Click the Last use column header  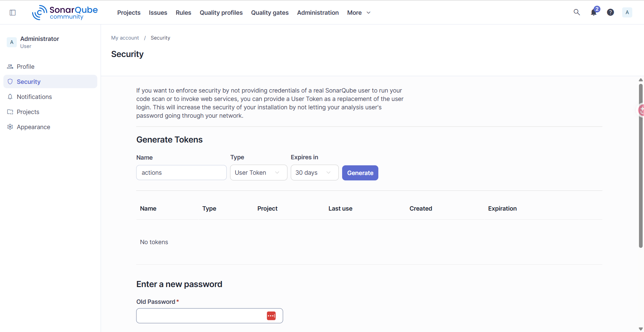[x=340, y=209]
